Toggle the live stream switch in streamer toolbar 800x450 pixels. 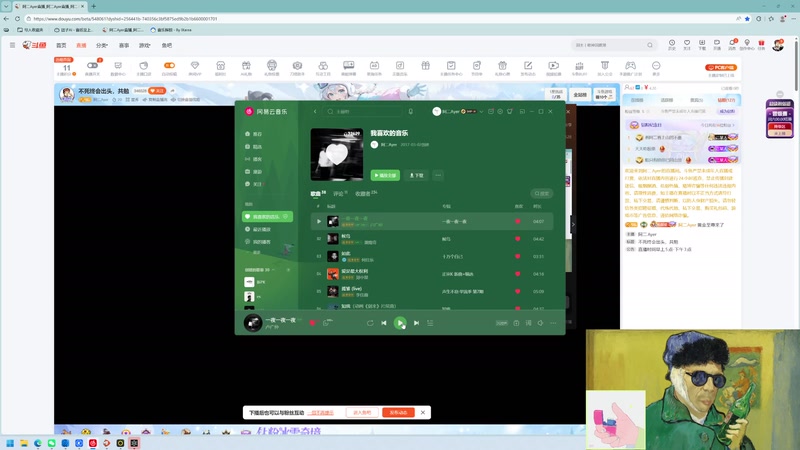[x=92, y=67]
